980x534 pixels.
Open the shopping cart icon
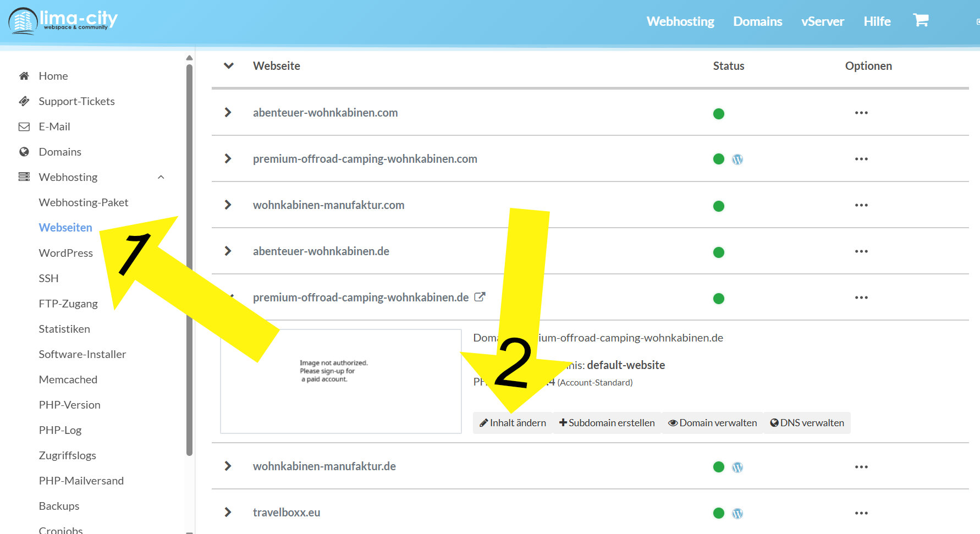tap(920, 21)
